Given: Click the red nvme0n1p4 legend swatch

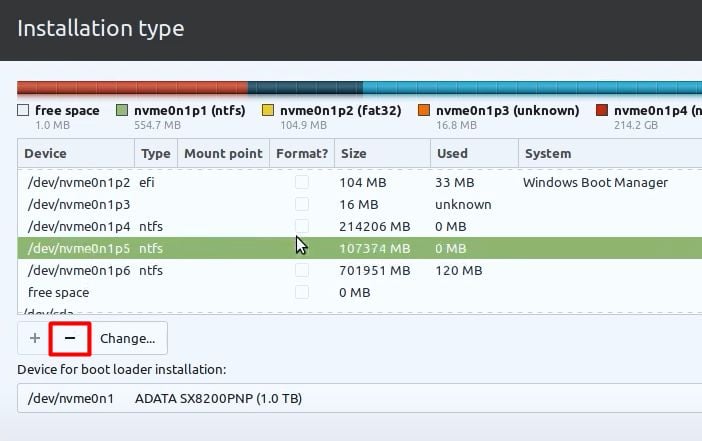Looking at the screenshot, I should (602, 111).
